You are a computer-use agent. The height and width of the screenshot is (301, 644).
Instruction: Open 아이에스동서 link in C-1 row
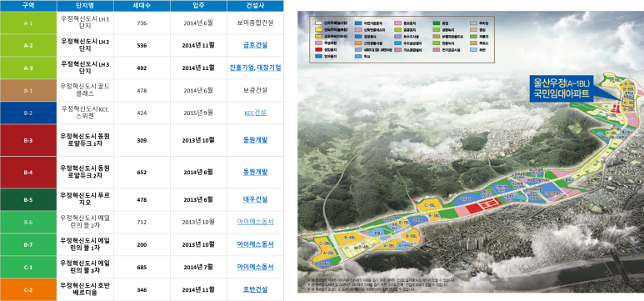pos(255,267)
